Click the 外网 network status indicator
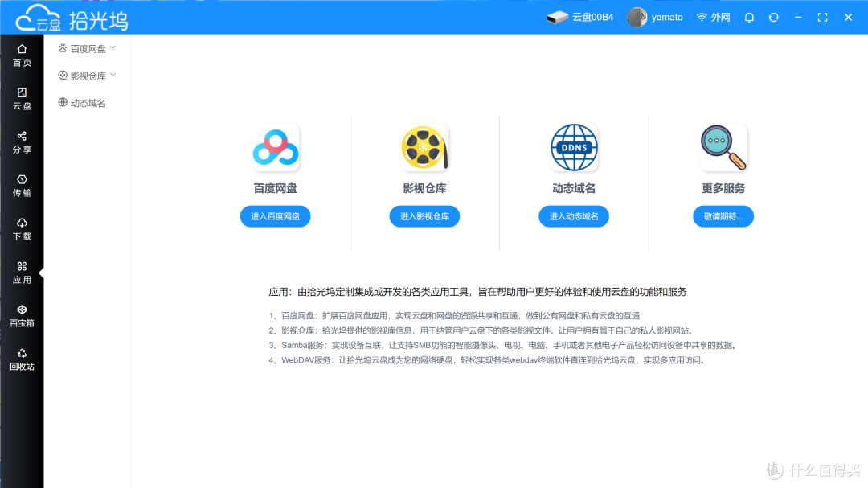This screenshot has width=868, height=488. pos(713,17)
